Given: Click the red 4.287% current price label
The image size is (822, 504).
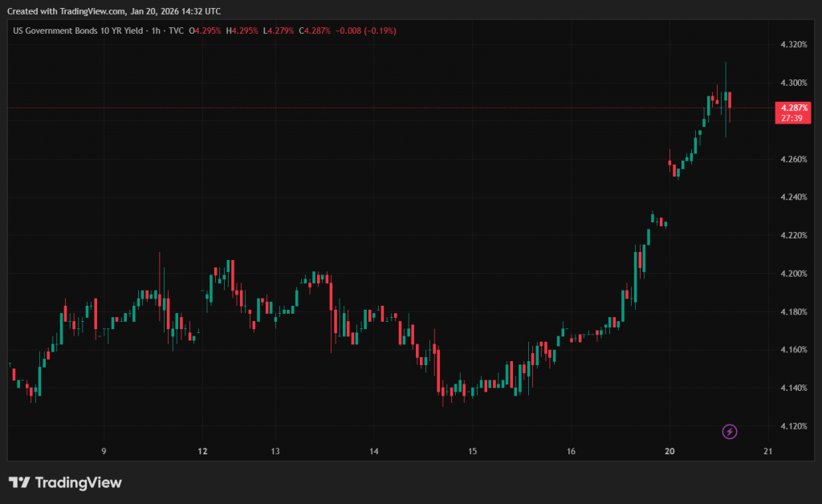Looking at the screenshot, I should 791,108.
